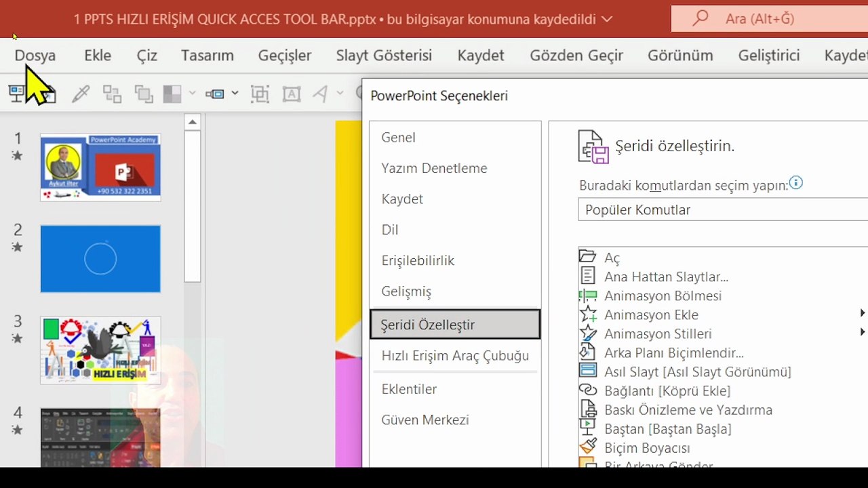This screenshot has height=488, width=868.
Task: Click the info icon beside Buradaki komutlardan seçim yapın
Action: coord(796,183)
